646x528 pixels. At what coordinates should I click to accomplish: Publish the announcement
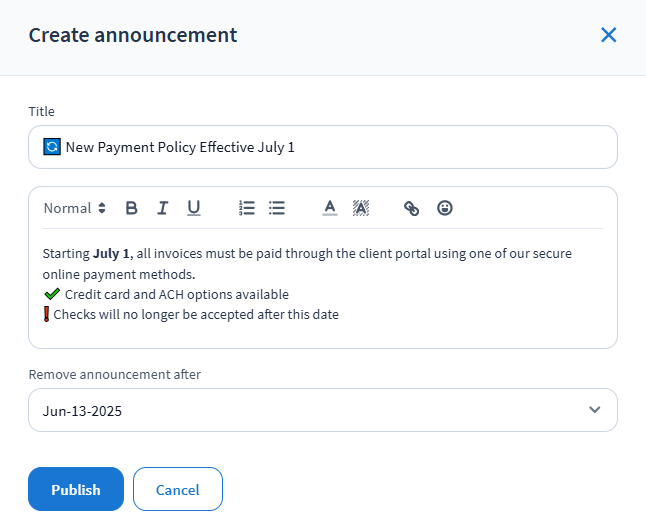[76, 489]
